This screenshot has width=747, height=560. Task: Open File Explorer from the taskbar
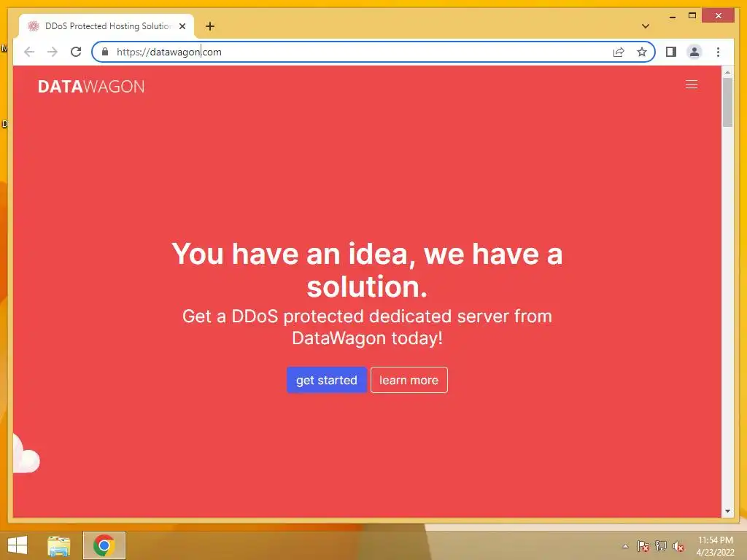(x=59, y=545)
